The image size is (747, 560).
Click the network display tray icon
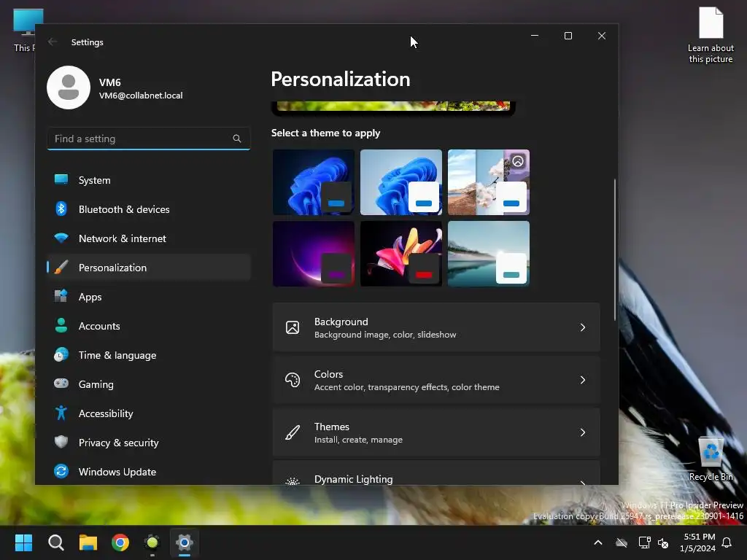tap(645, 542)
